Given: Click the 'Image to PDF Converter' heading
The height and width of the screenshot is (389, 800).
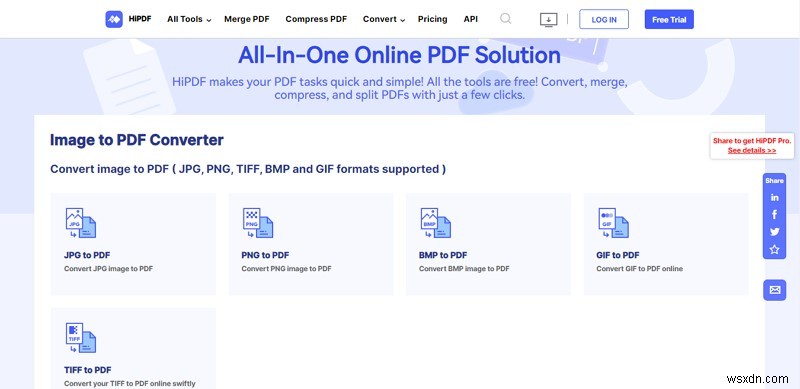Looking at the screenshot, I should tap(137, 140).
